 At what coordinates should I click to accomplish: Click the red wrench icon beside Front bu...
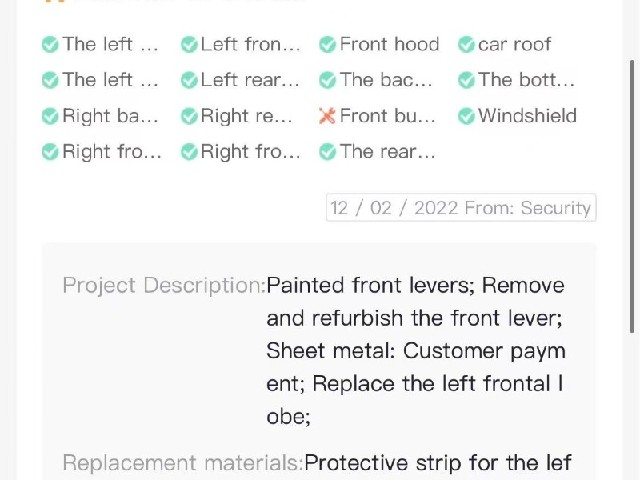(x=327, y=116)
